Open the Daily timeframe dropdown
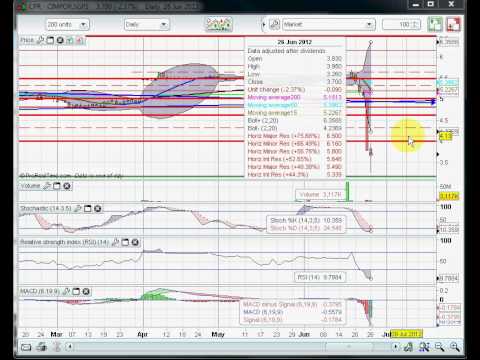Image resolution: width=480 pixels, height=360 pixels. point(147,25)
